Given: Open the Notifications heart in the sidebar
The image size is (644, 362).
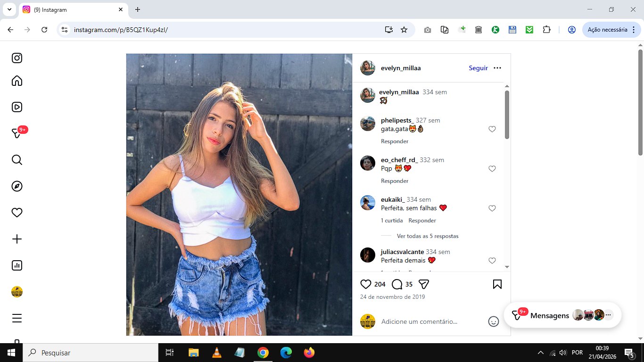Looking at the screenshot, I should (x=17, y=213).
